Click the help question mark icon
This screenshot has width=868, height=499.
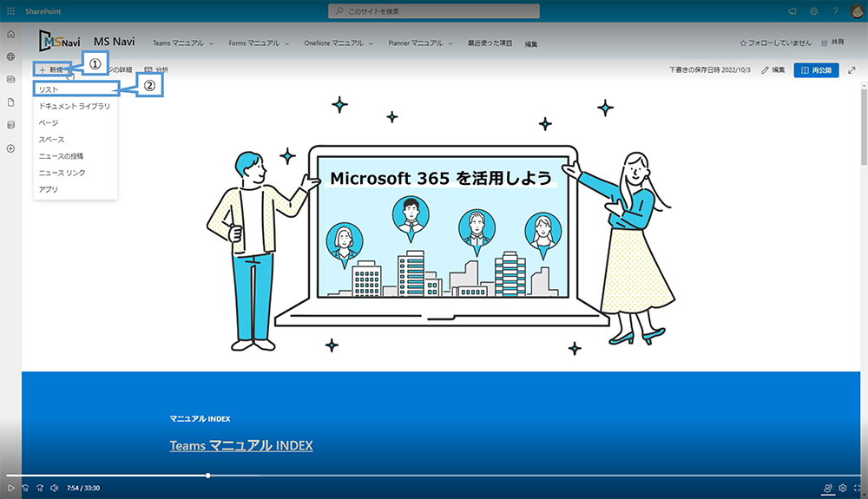(835, 10)
